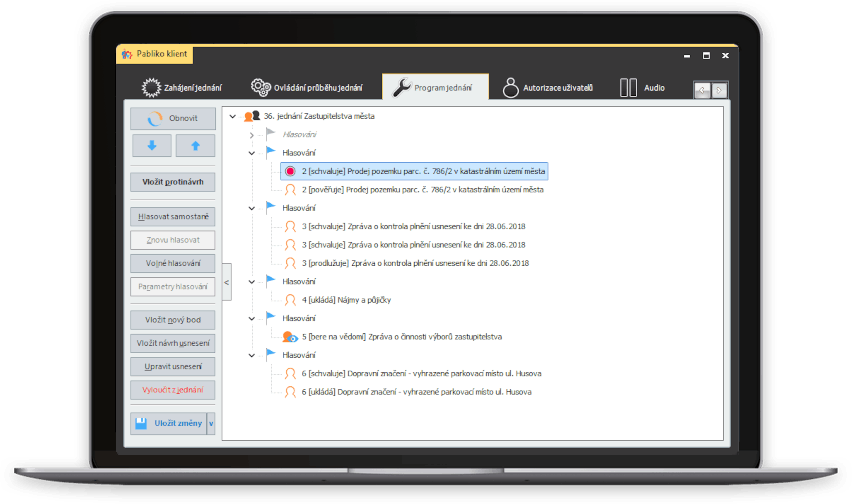This screenshot has width=852, height=504.
Task: Click the Obnovit refresh button
Action: coord(172,118)
